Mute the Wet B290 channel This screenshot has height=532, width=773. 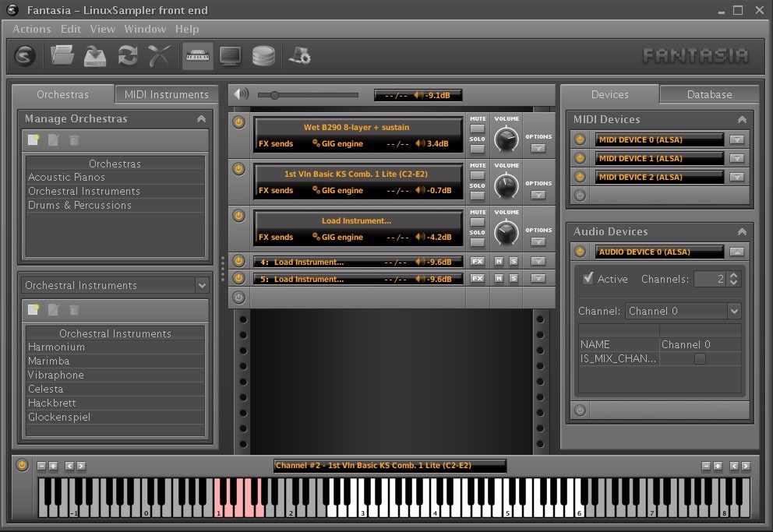click(x=477, y=128)
